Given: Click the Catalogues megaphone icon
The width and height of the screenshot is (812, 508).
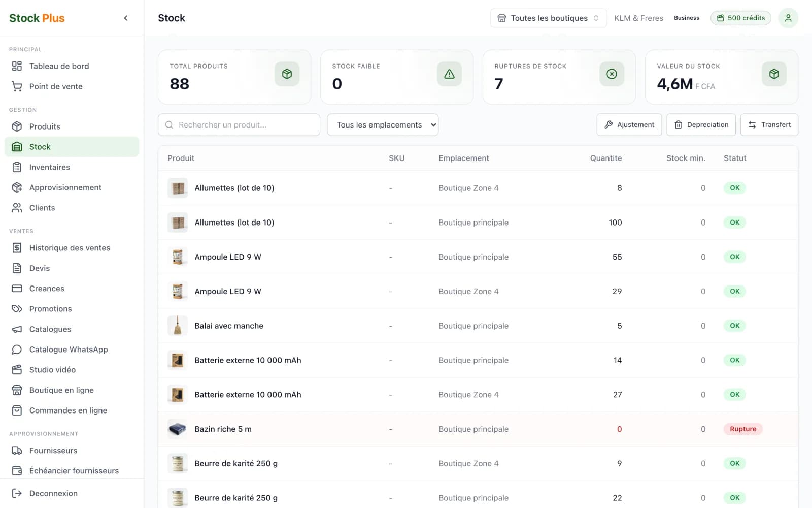Looking at the screenshot, I should tap(17, 329).
